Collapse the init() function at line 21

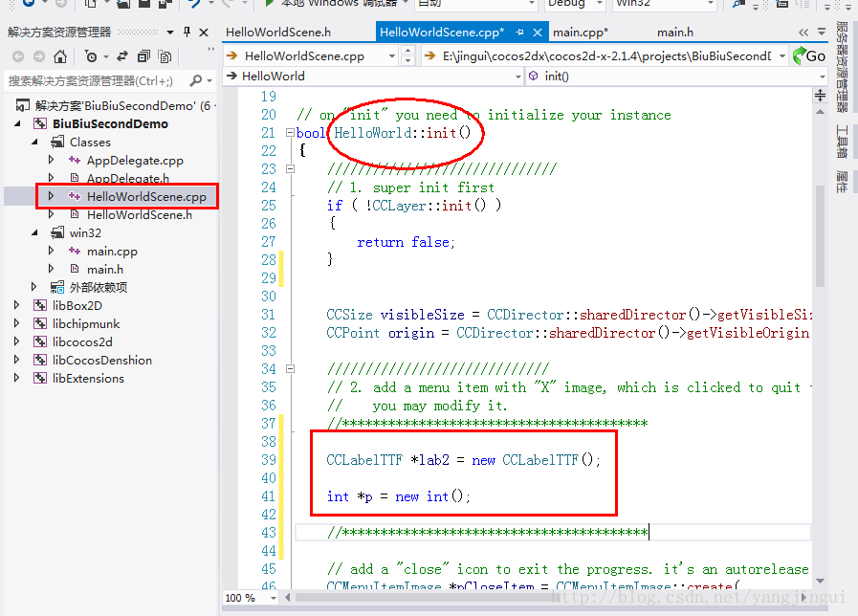point(290,132)
